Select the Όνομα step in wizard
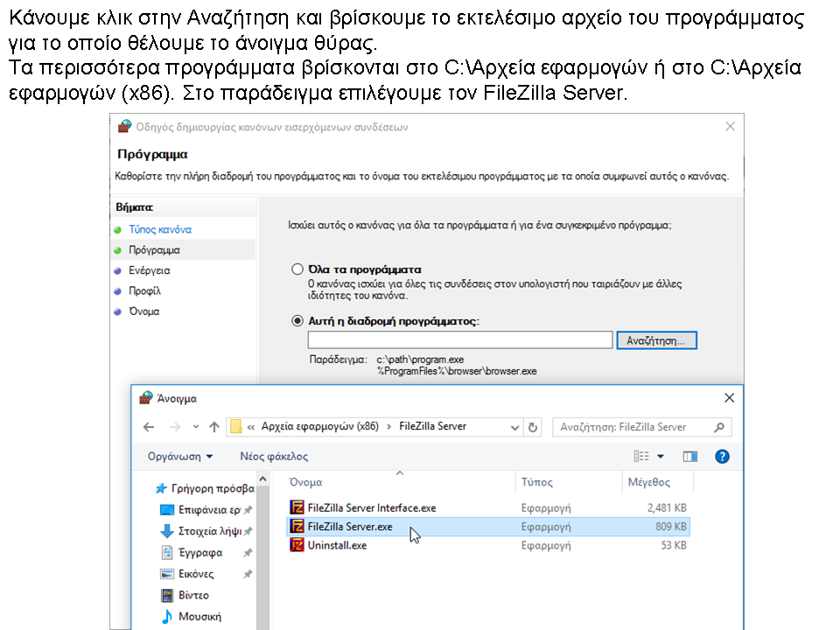 pyautogui.click(x=143, y=311)
